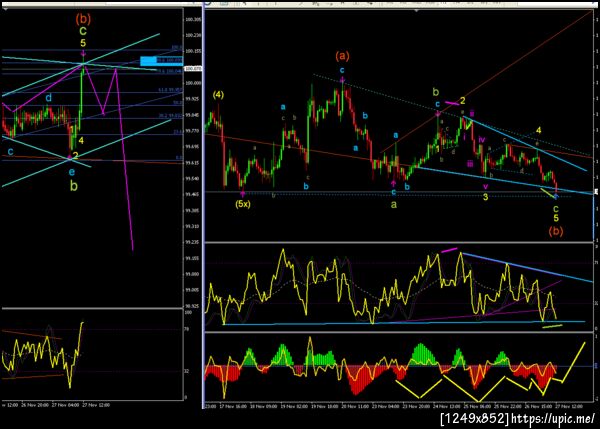This screenshot has width=600, height=429.
Task: Select the blue d wave label in left chart
Action: pos(49,98)
